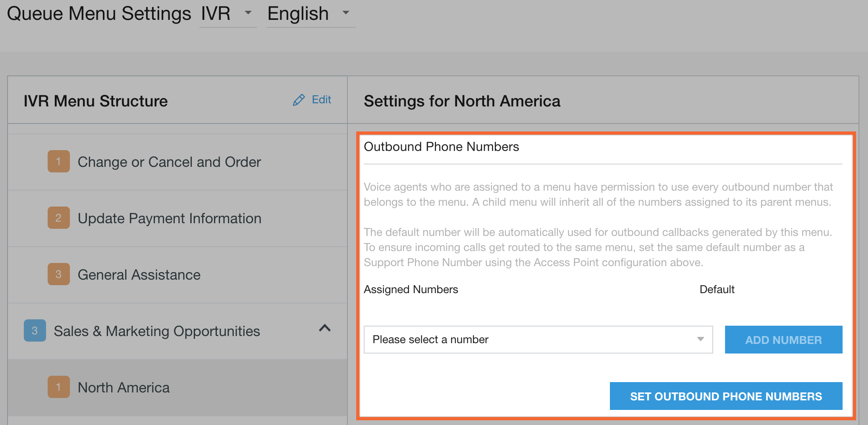Click ADD NUMBER

(x=783, y=340)
